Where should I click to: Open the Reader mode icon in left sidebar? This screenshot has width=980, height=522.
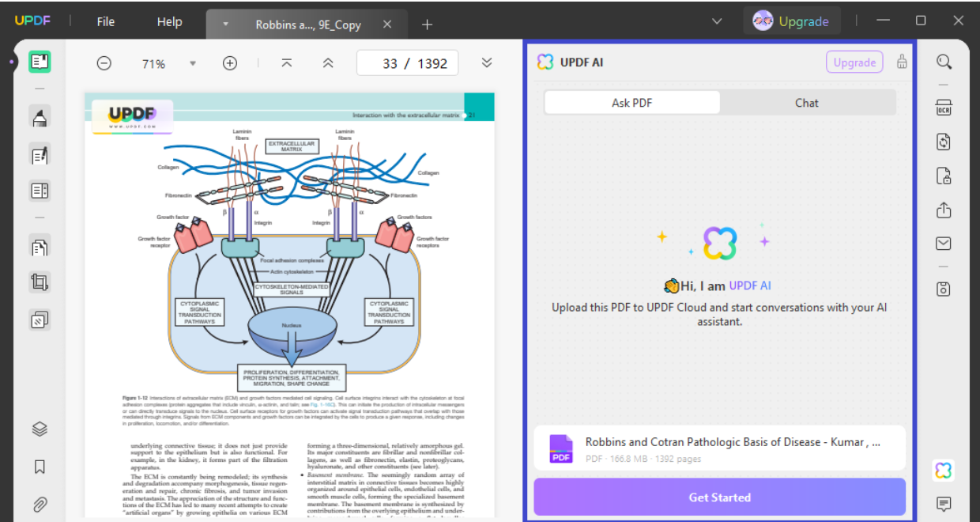pyautogui.click(x=40, y=62)
